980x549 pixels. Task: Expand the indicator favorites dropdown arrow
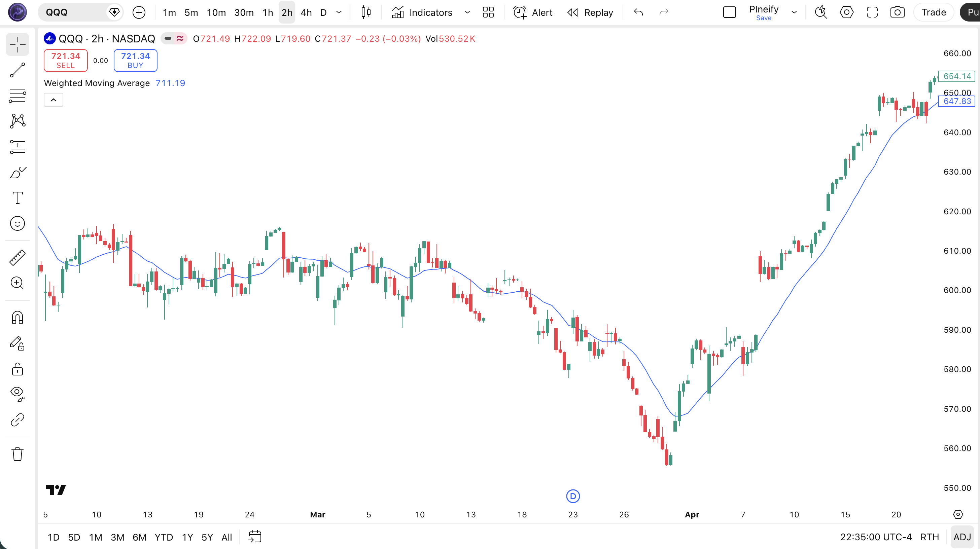coord(467,12)
